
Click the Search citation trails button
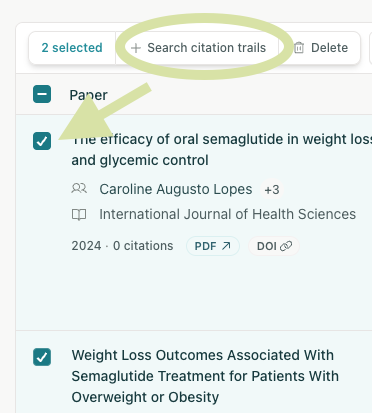tap(199, 48)
